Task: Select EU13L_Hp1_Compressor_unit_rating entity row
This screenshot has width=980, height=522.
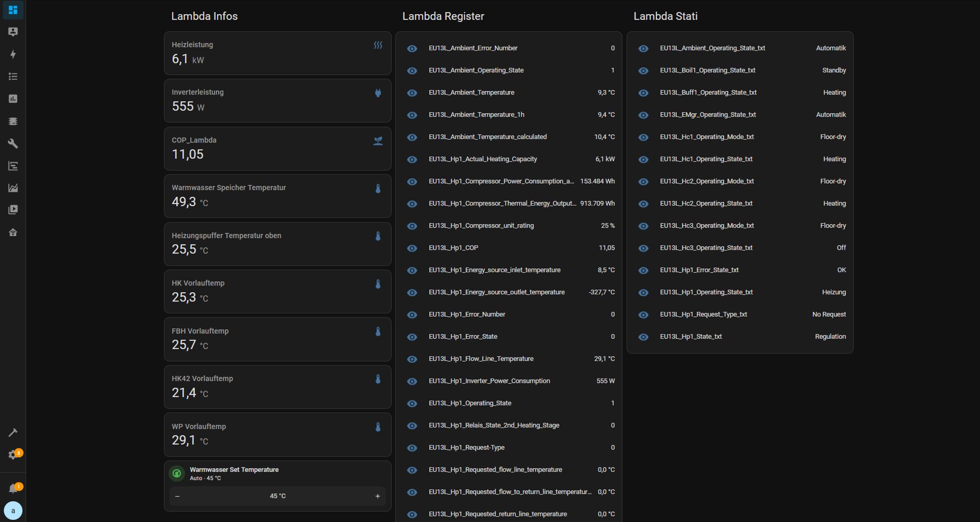Action: (x=509, y=226)
